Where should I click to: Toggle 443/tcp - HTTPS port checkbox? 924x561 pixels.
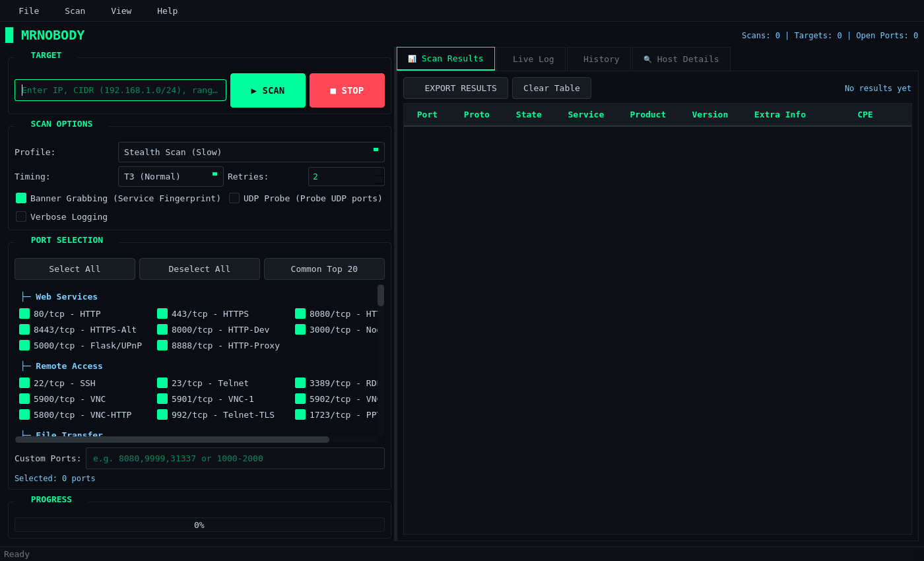pos(162,313)
